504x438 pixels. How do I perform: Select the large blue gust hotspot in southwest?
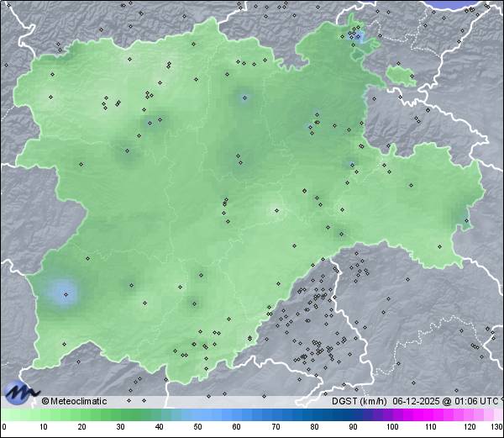pos(65,293)
